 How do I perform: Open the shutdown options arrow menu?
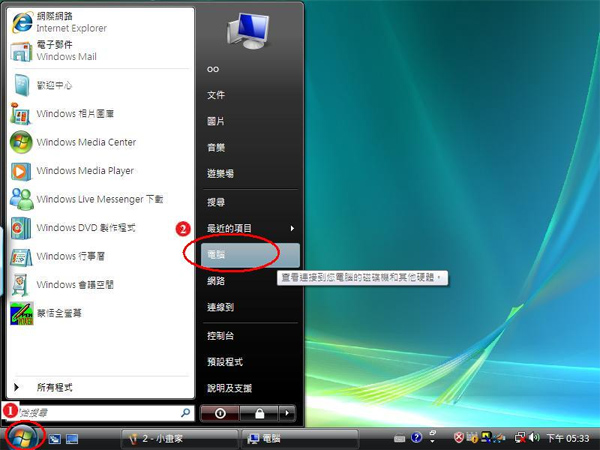(287, 413)
